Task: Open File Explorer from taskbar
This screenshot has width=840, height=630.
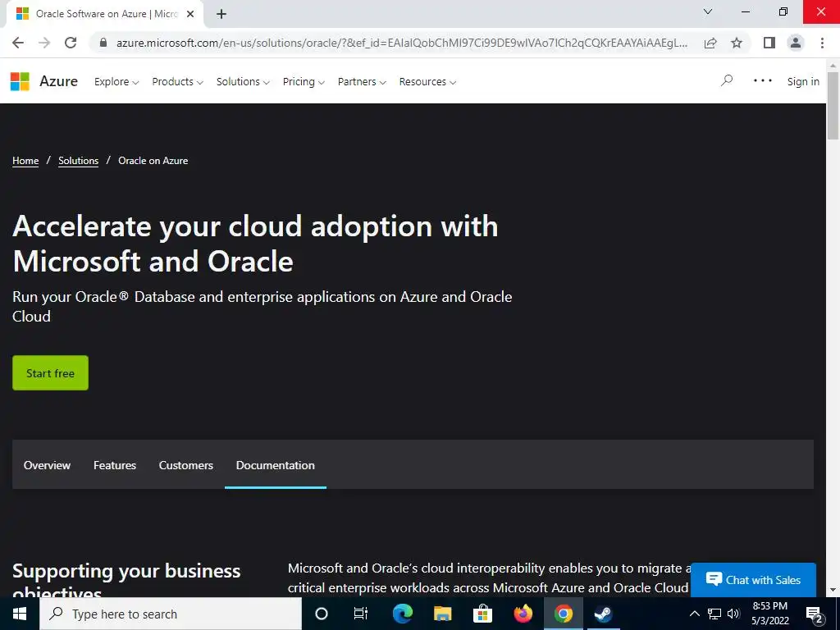Action: coord(442,614)
